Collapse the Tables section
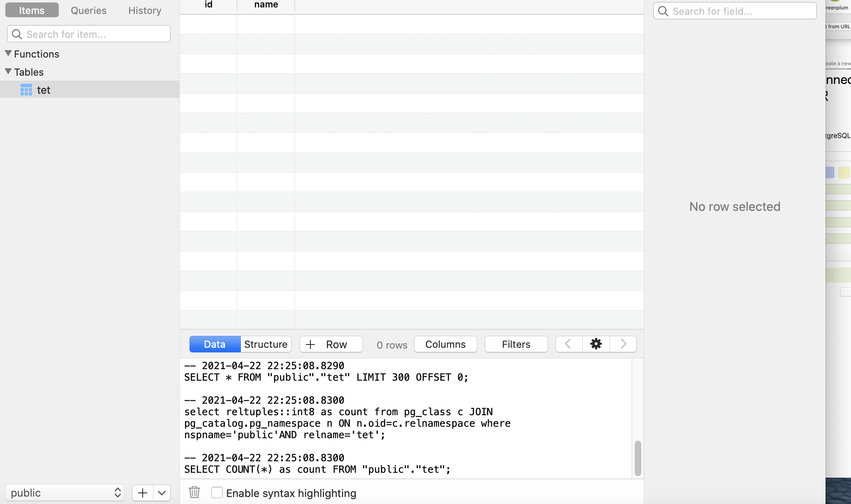Screen dimensions: 851x504 [8, 72]
